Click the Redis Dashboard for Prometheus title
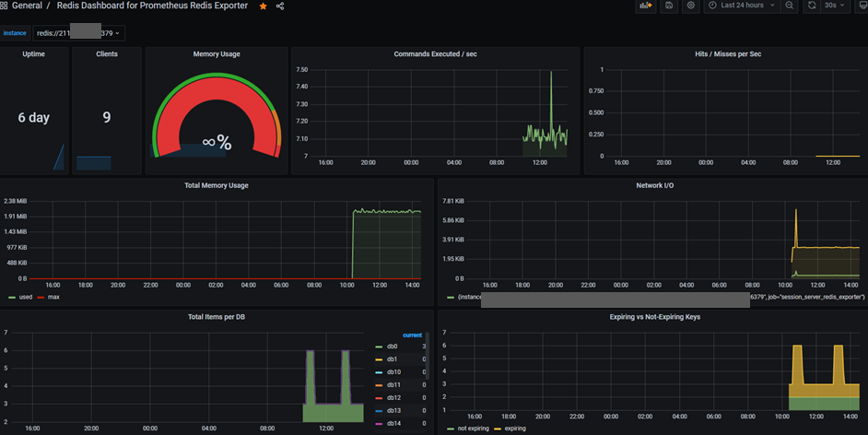The height and width of the screenshot is (435, 868). pyautogui.click(x=152, y=6)
